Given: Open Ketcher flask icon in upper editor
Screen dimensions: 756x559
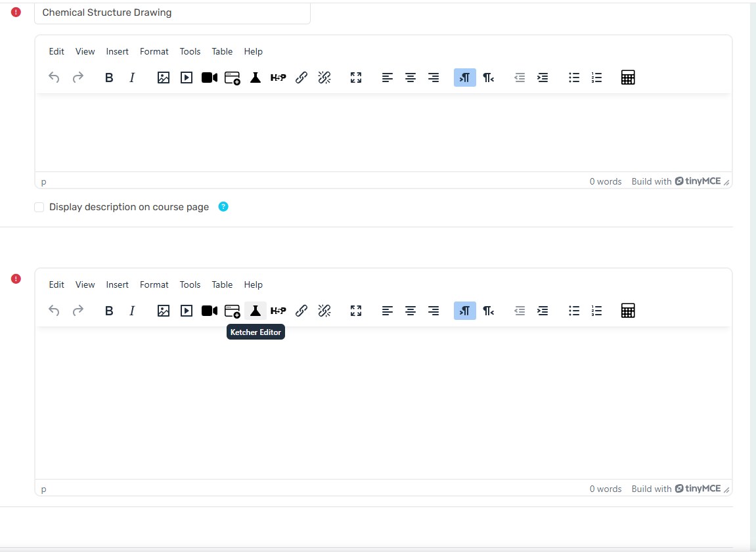Looking at the screenshot, I should coord(256,78).
